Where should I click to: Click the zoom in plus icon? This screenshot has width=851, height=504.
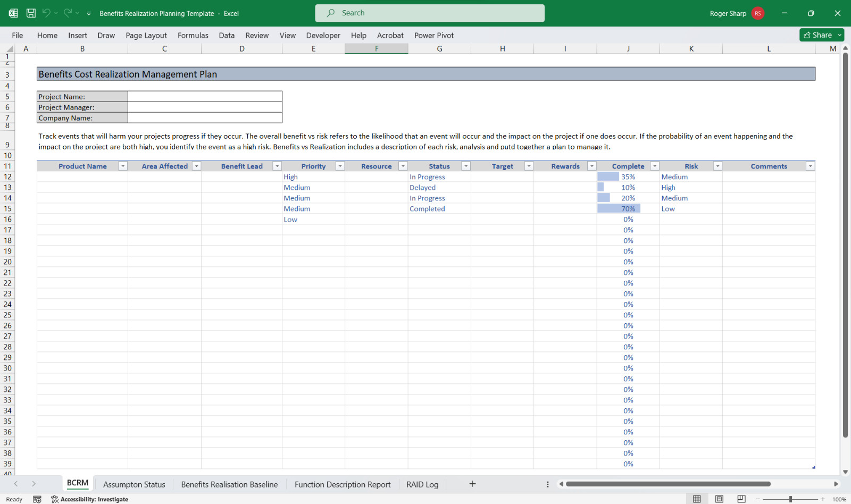(x=823, y=499)
